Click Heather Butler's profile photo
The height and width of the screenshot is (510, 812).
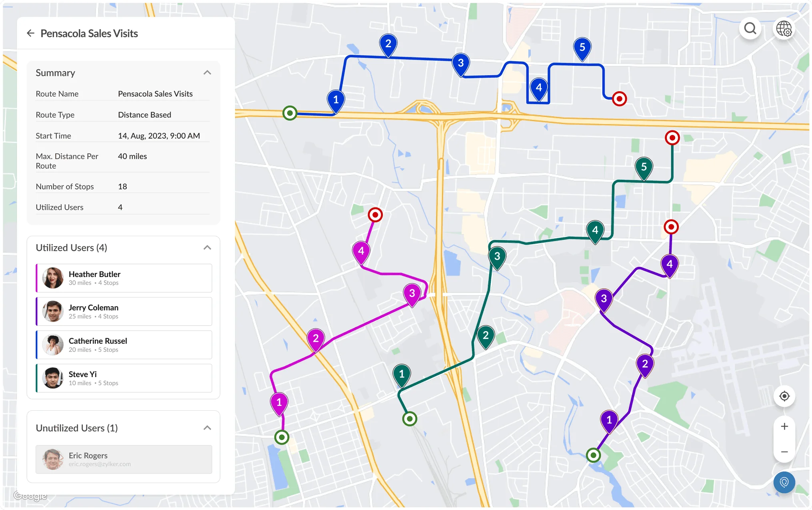tap(53, 278)
